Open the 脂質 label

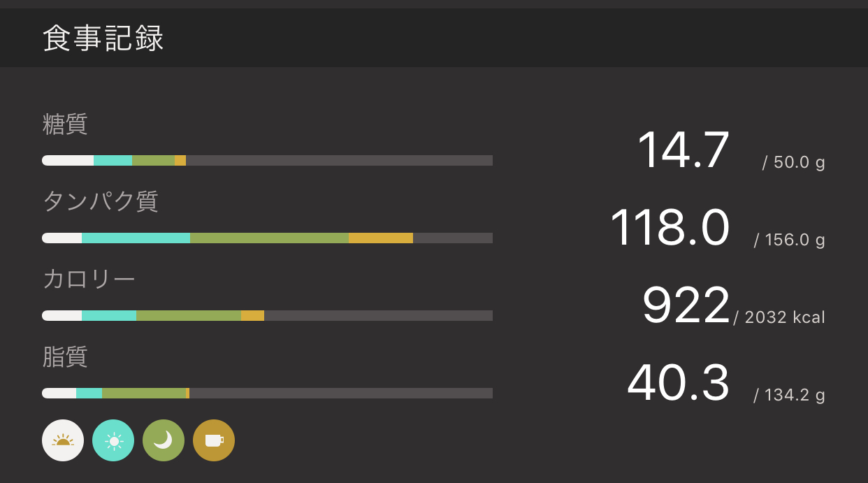(x=65, y=356)
